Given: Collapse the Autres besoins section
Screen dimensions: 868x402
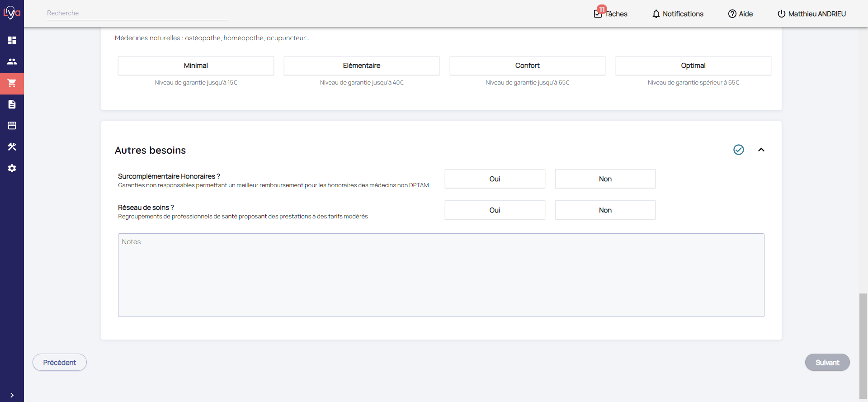Looking at the screenshot, I should [x=761, y=150].
